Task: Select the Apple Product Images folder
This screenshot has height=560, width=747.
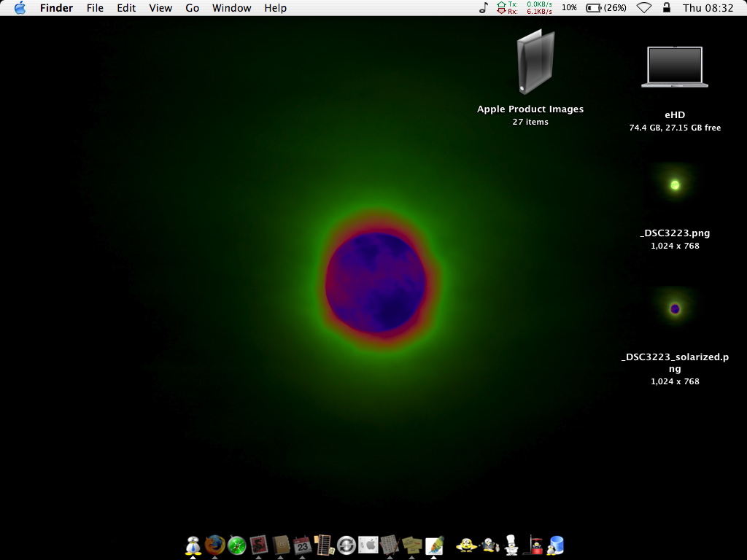Action: [x=535, y=63]
